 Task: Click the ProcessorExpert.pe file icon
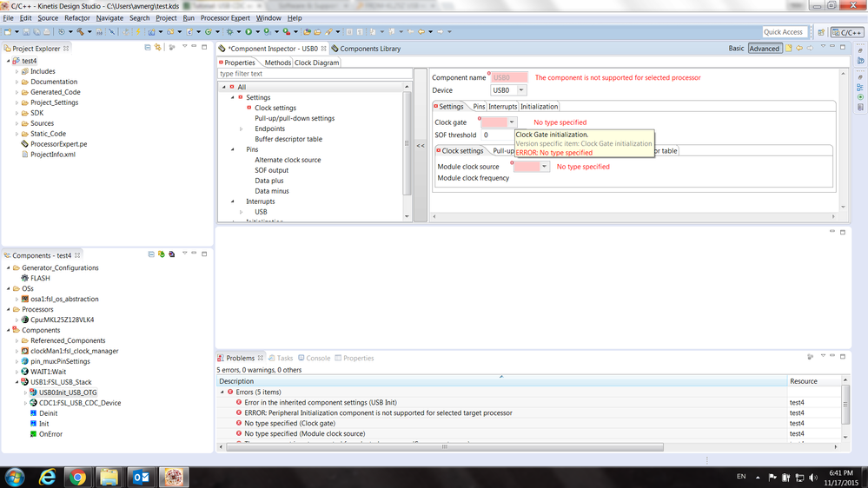tap(25, 144)
